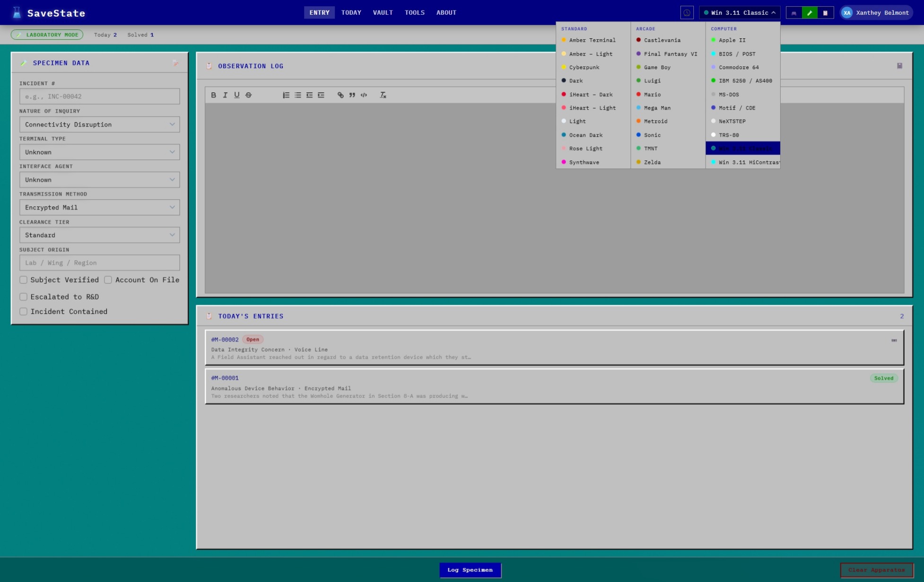Open the VAULT tab
924x582 pixels.
coord(383,13)
